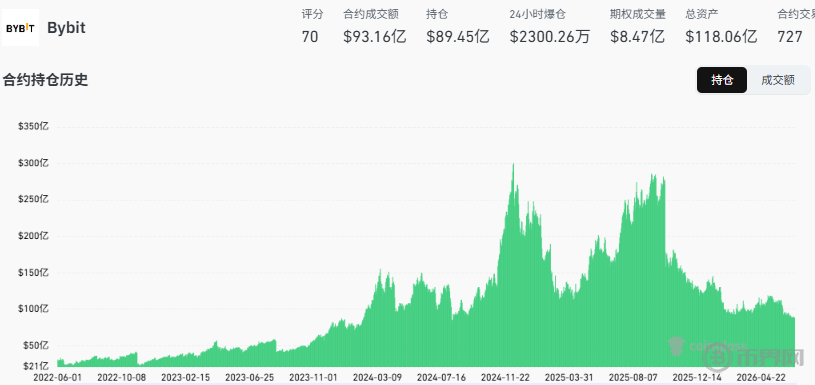Click the $250亿 y-axis label

[x=33, y=200]
